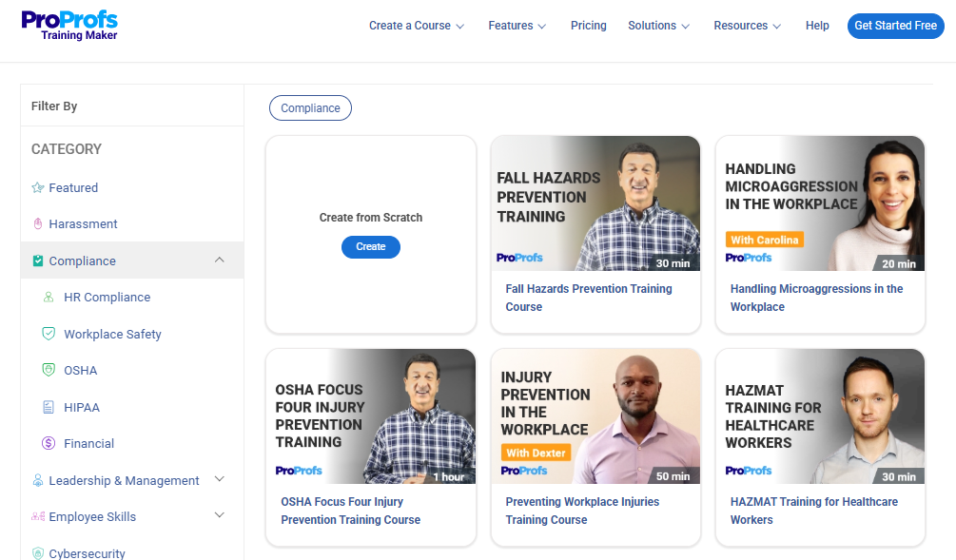Go to the Pricing page
The image size is (956, 560).
[x=589, y=26]
